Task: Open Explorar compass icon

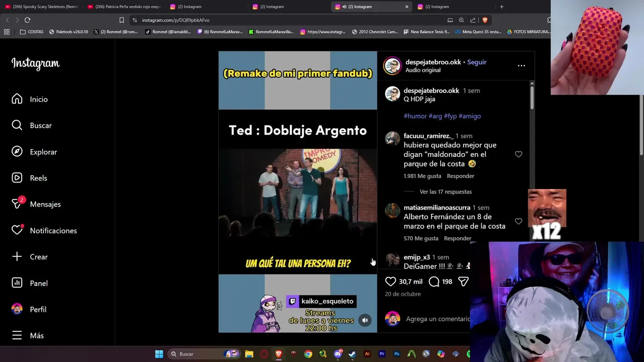Action: pos(17,152)
